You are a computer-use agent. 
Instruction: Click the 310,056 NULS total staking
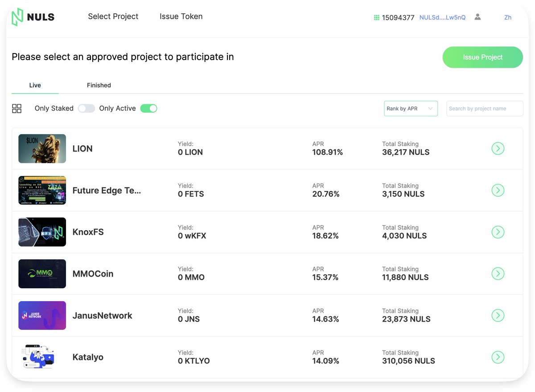point(408,361)
